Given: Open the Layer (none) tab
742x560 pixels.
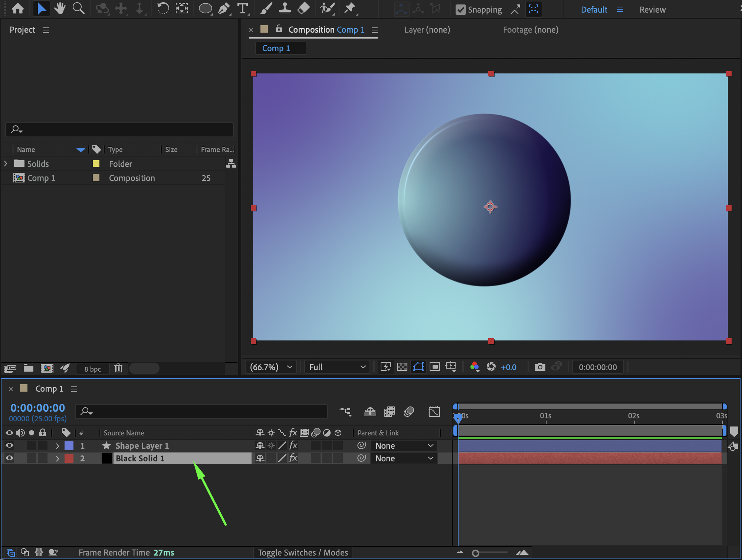Looking at the screenshot, I should click(427, 30).
